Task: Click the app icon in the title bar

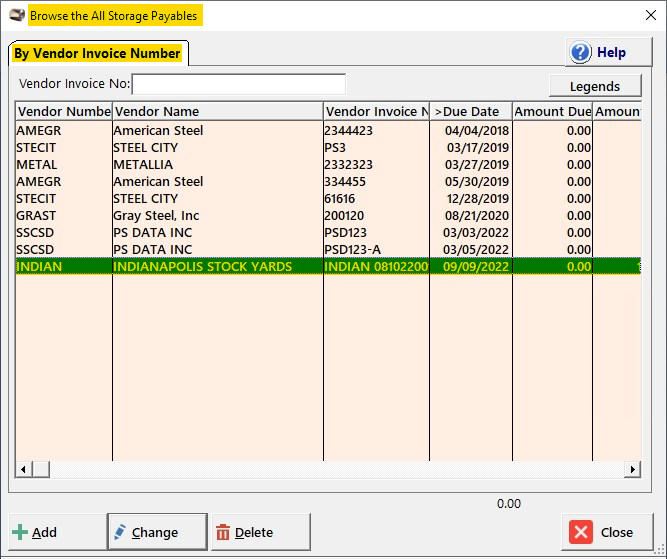Action: 17,15
